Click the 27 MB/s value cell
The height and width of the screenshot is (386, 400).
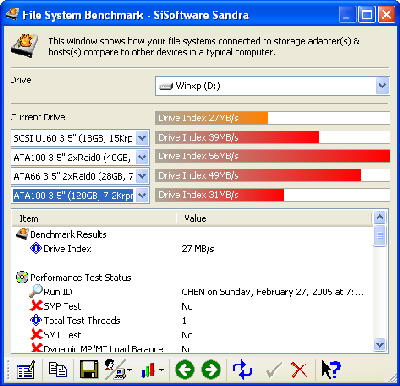(198, 249)
